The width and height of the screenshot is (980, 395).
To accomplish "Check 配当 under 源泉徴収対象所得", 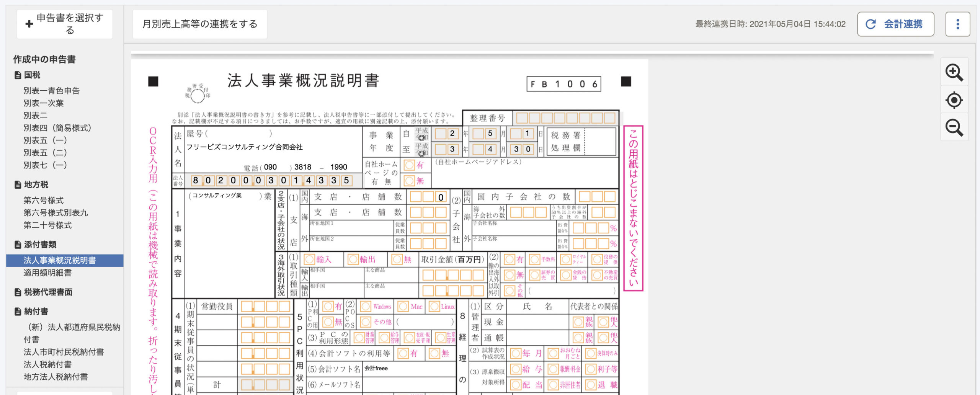I will (x=516, y=385).
